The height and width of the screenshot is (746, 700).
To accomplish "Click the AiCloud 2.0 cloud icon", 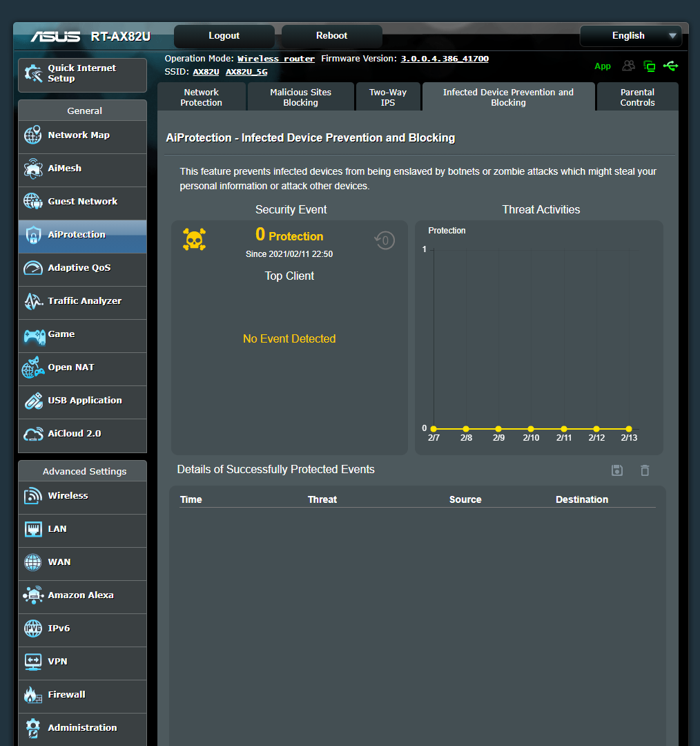I will (x=33, y=434).
